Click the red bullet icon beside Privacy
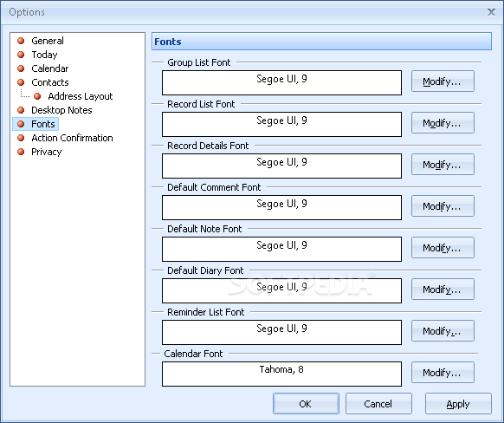This screenshot has height=423, width=504. pos(21,152)
